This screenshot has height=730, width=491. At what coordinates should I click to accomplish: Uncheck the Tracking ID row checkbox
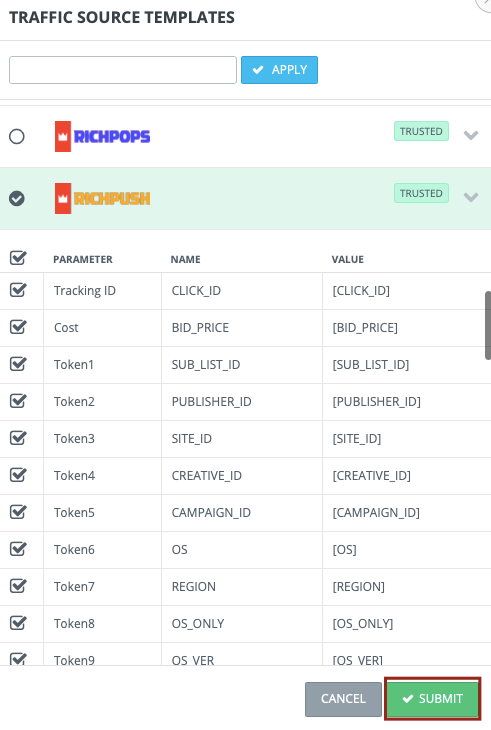pyautogui.click(x=18, y=290)
